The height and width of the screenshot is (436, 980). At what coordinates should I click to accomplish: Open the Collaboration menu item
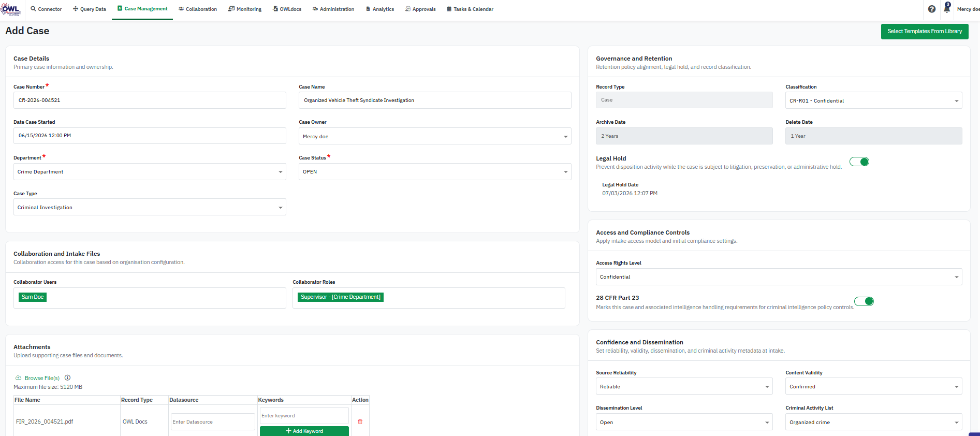(x=198, y=9)
